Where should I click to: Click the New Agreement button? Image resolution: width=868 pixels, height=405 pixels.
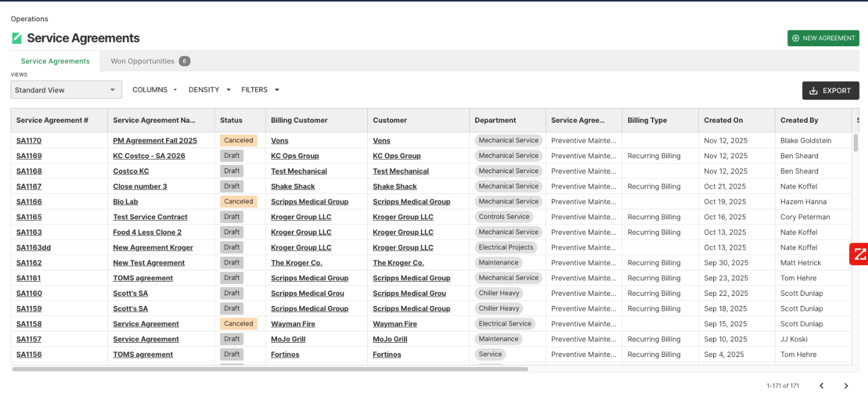(x=823, y=38)
